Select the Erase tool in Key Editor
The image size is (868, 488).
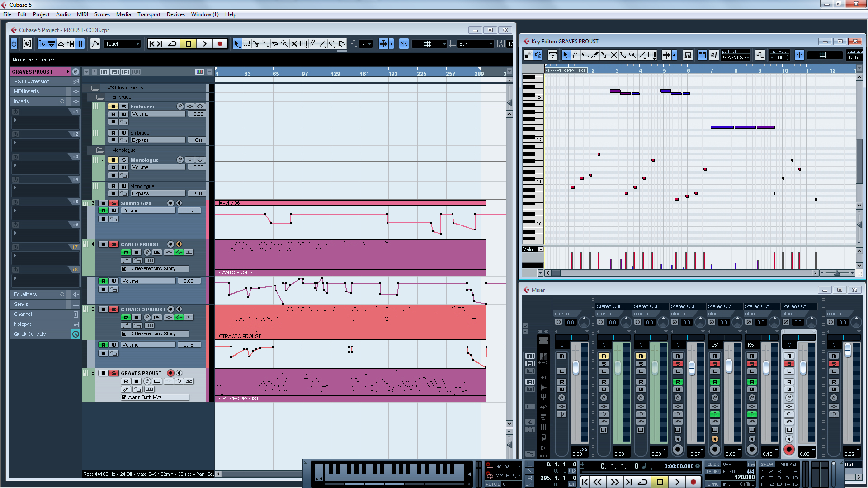585,55
